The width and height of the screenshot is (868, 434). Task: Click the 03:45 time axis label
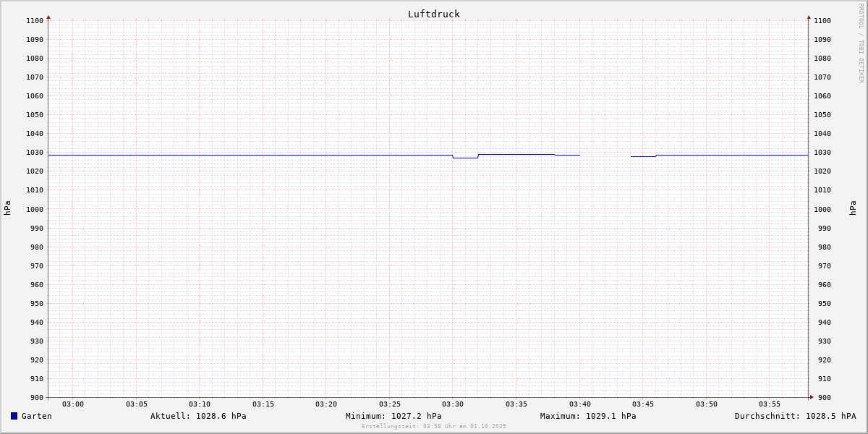[643, 404]
